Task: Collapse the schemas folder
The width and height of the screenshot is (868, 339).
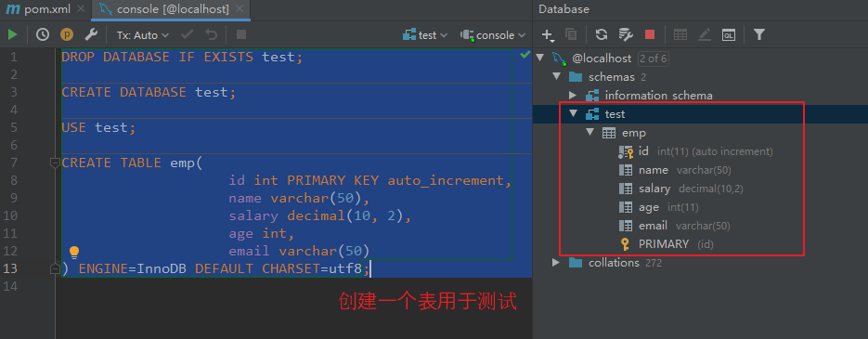Action: point(556,77)
